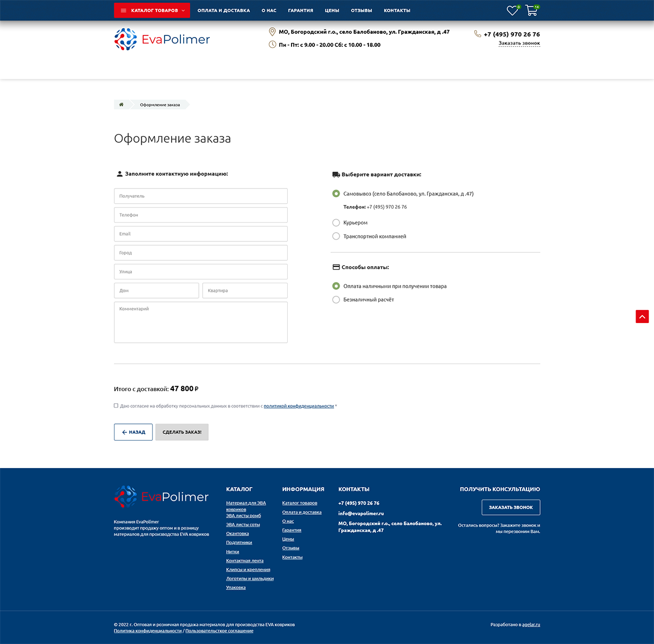The image size is (654, 644).
Task: Focus the Телефон input field
Action: point(201,215)
